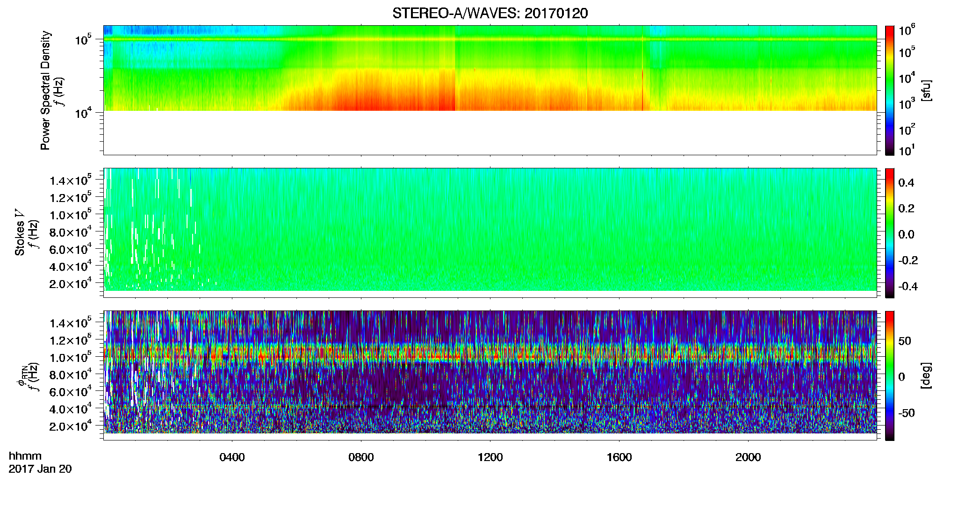Click the 1.4×10^5 tick in Stokes V panel
The width and height of the screenshot is (980, 505).
[x=71, y=180]
